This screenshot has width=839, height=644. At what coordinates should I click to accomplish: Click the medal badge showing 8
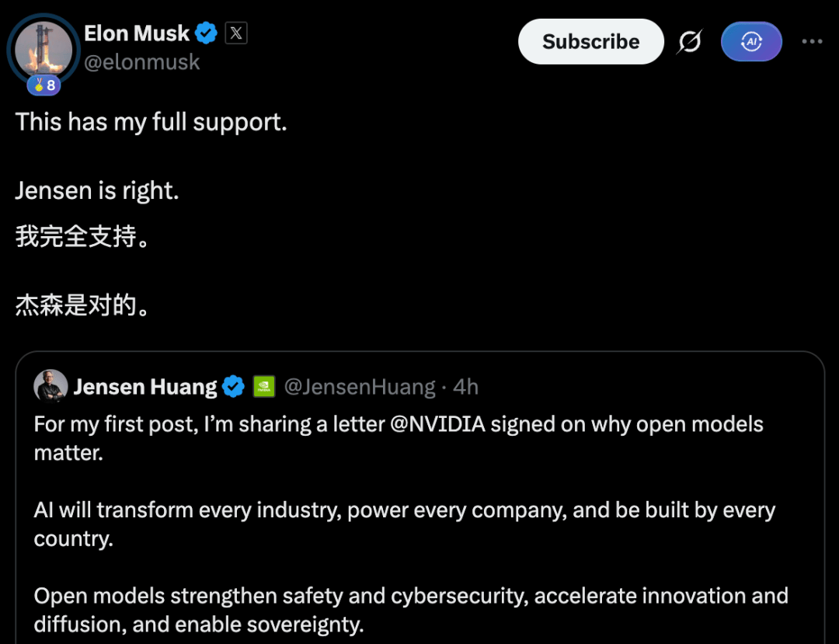(x=44, y=85)
